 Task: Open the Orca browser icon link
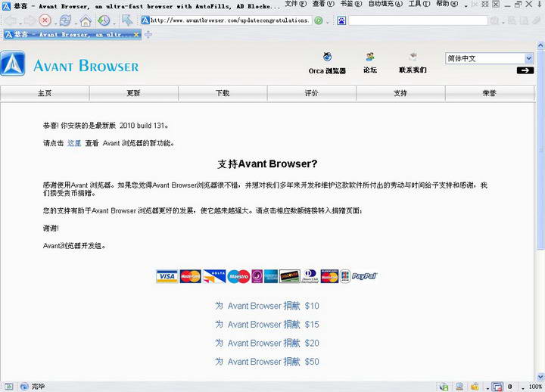327,56
